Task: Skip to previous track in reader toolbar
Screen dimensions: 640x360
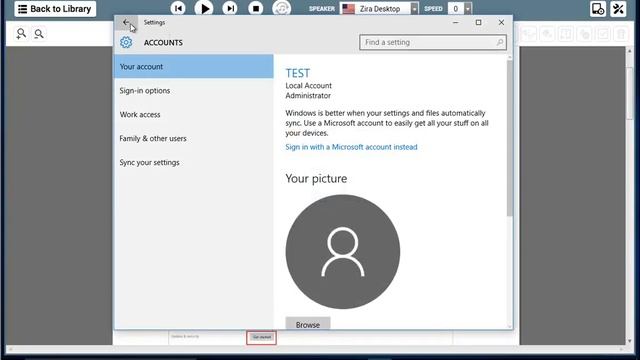Action: point(178,8)
